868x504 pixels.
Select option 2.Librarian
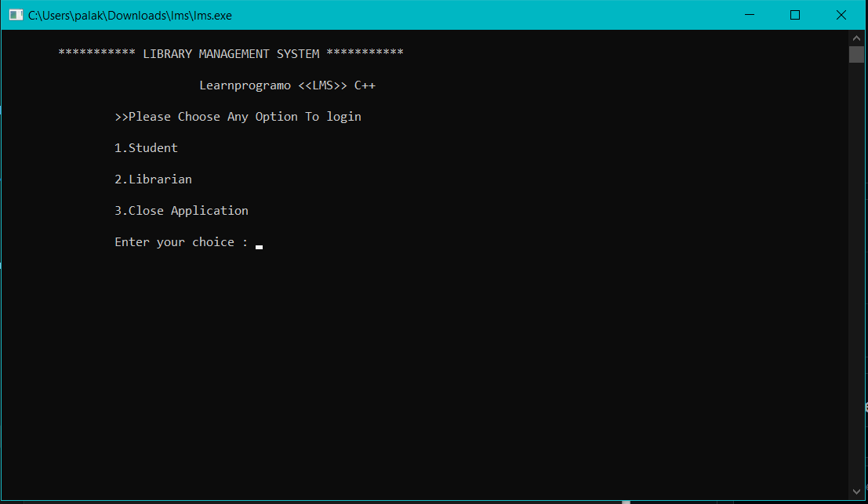point(153,179)
